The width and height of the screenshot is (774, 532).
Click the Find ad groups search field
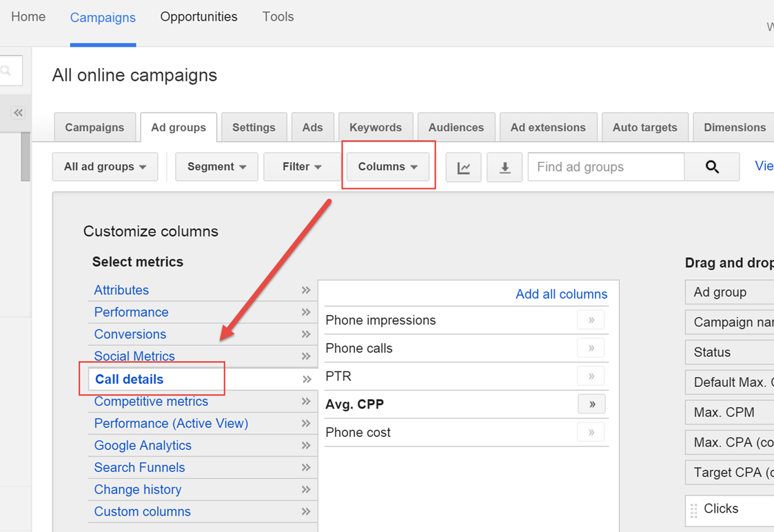pyautogui.click(x=606, y=167)
